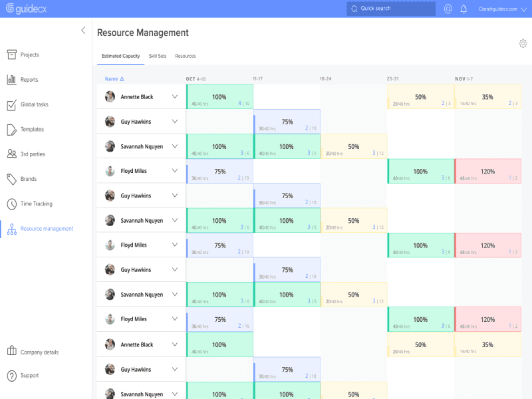This screenshot has width=532, height=399.
Task: Open the settings gear on Resource Management
Action: [x=523, y=43]
